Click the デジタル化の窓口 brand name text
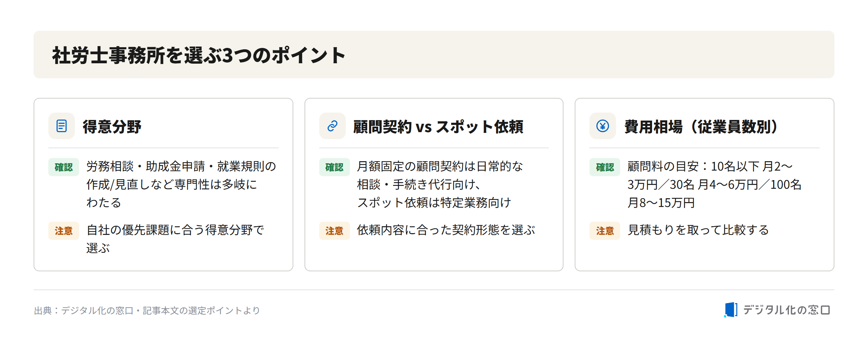 point(786,310)
